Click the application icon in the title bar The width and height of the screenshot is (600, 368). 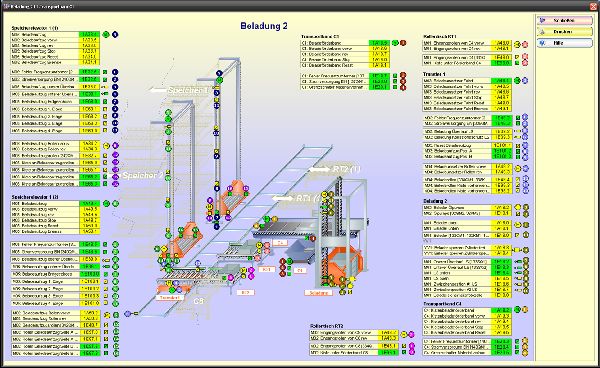(6, 6)
